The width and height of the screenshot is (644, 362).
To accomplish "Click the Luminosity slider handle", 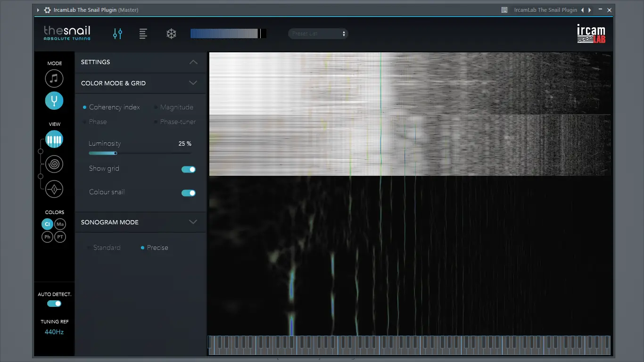I will tap(116, 153).
